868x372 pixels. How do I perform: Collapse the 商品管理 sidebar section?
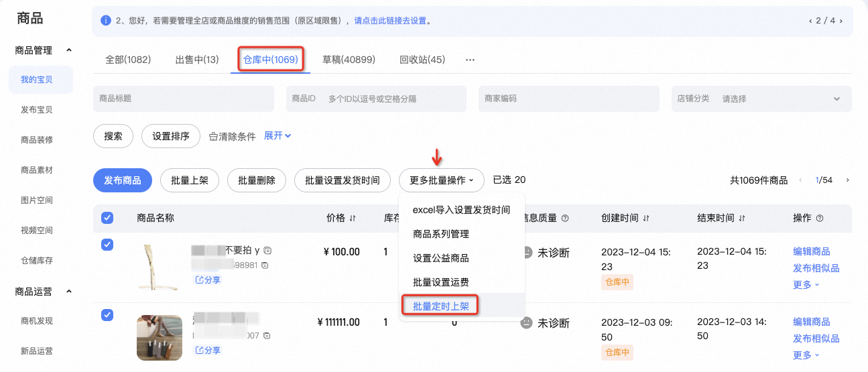coord(68,50)
